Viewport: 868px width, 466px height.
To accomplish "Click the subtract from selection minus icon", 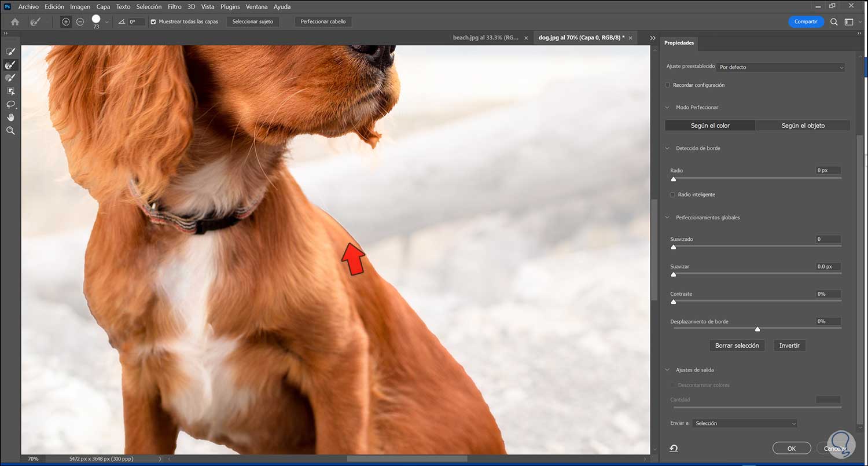I will (x=80, y=21).
